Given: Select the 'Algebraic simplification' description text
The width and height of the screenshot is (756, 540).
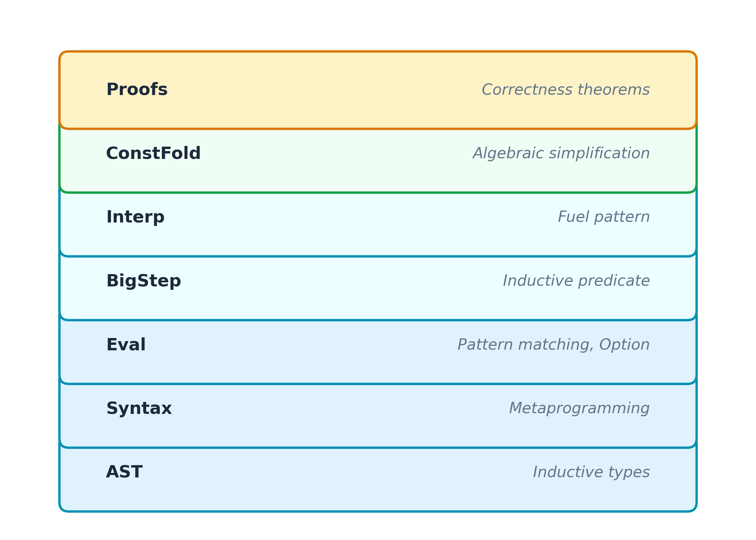Looking at the screenshot, I should [561, 153].
